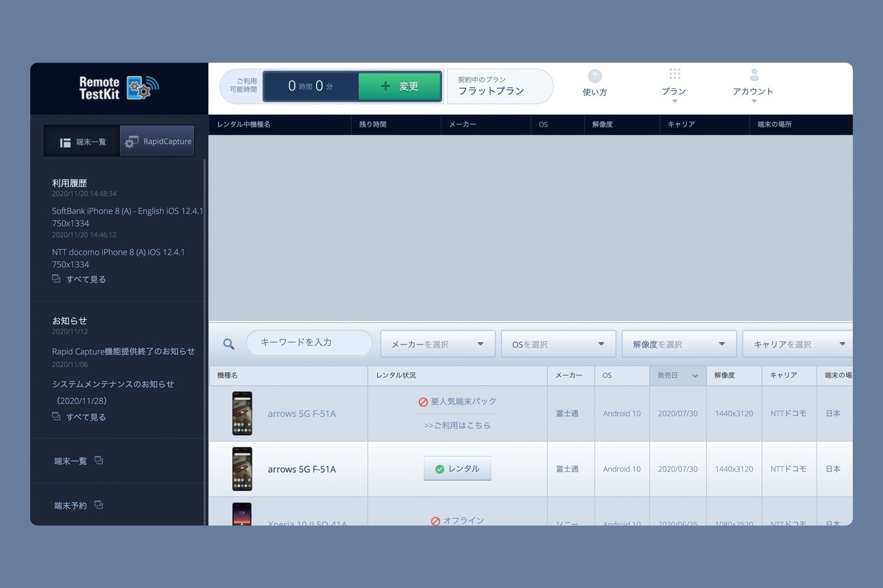Click the プラン grid dots icon
Screen dimensions: 883x588
(675, 74)
